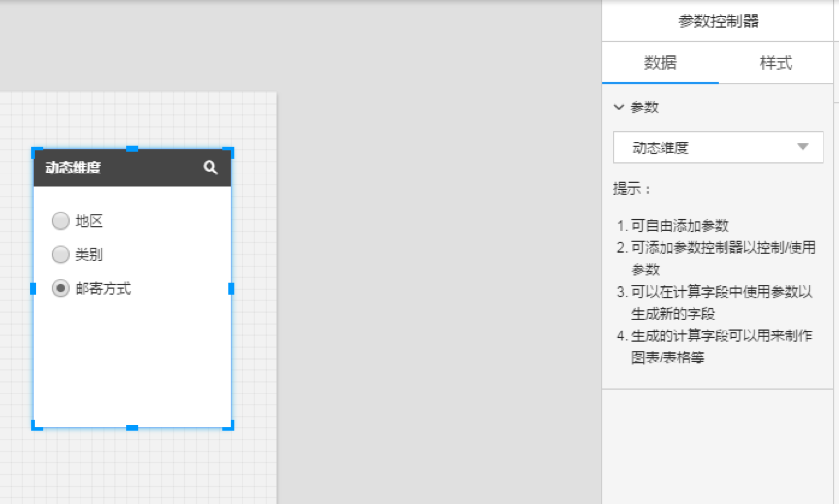Click the empty white area below 邮寄方式

pyautogui.click(x=132, y=359)
